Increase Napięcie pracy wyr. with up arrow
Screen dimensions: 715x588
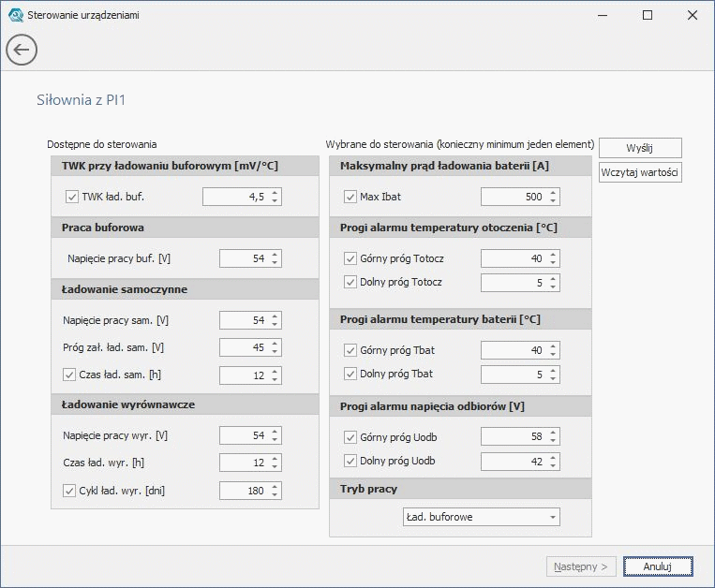[x=275, y=432]
